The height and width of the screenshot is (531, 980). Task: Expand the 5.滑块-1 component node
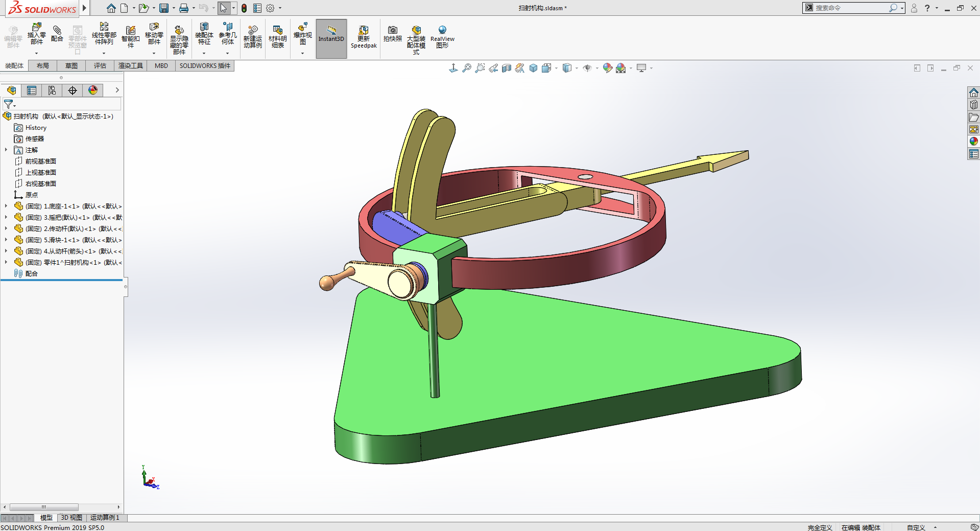[6, 240]
